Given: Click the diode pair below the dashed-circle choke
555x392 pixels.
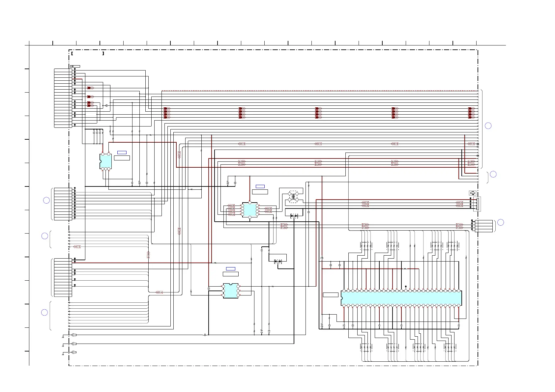Looking at the screenshot, I should point(294,216).
